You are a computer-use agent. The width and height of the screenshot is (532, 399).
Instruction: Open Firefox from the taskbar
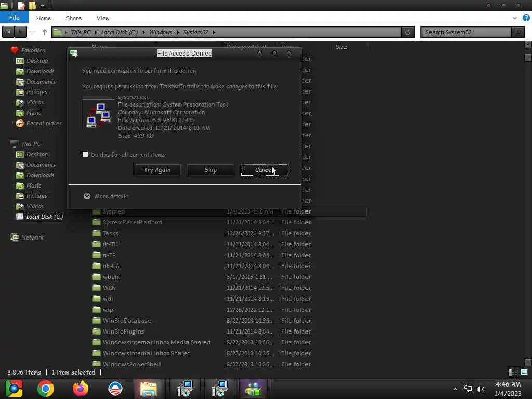tap(81, 389)
